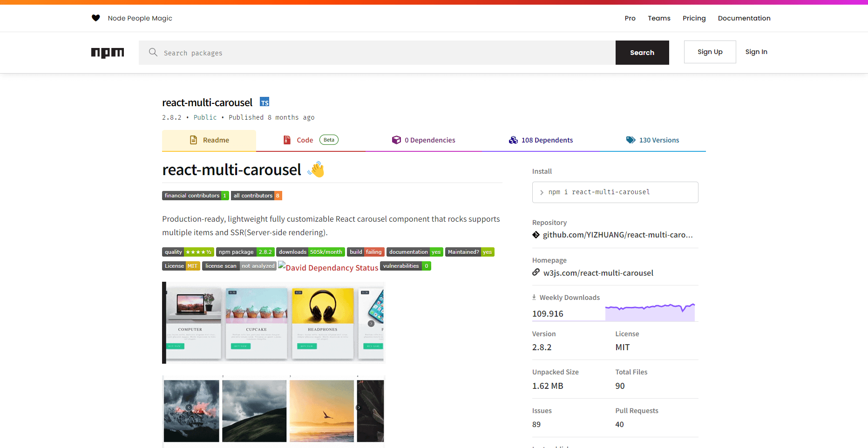Click the git repository diamond icon
Viewport: 868px width, 448px height.
pos(536,235)
